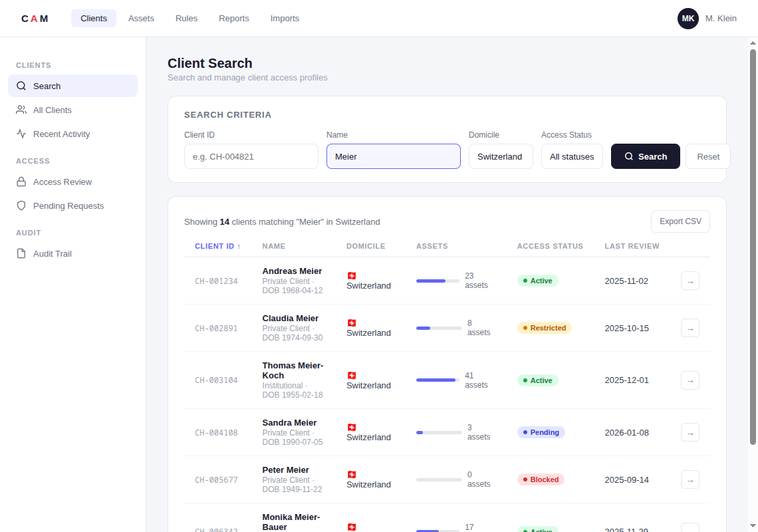Click the Audit Trail document icon
The height and width of the screenshot is (532, 758).
(21, 253)
